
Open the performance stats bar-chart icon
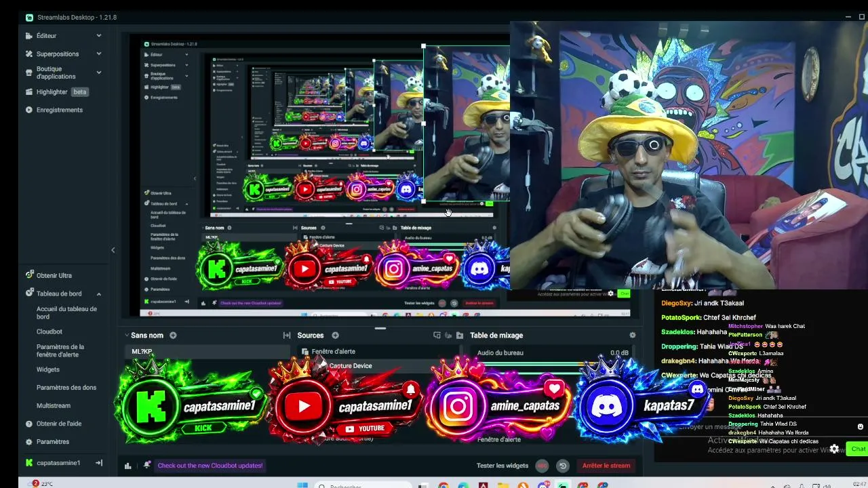click(x=127, y=466)
